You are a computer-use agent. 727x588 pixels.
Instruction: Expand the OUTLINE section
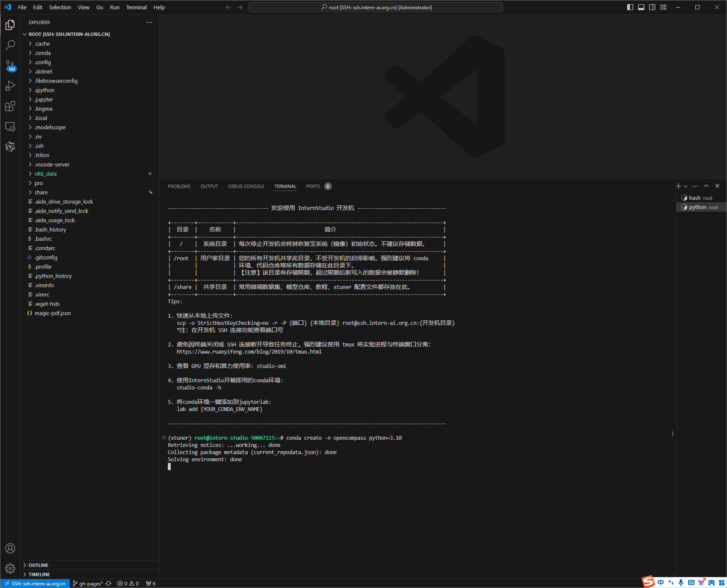click(x=38, y=565)
